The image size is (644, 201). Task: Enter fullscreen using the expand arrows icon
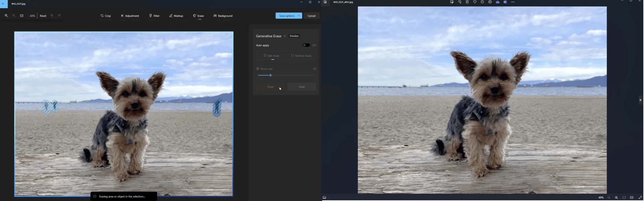tap(640, 198)
